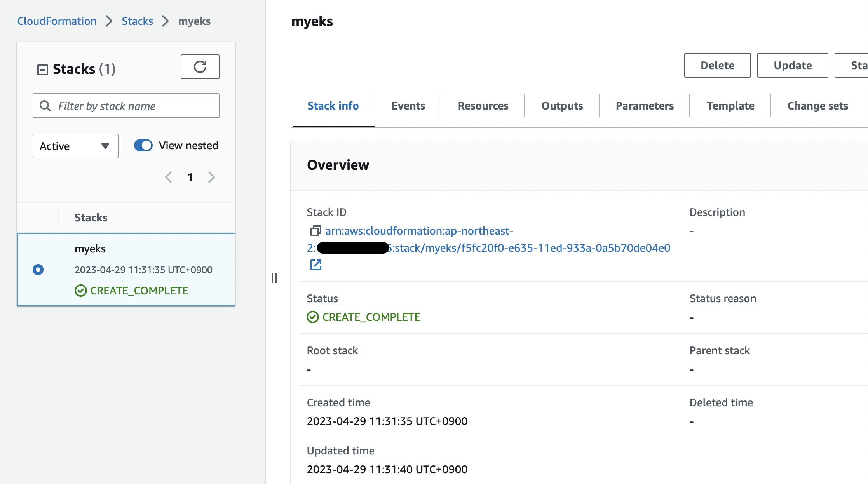
Task: Toggle the View nested switch
Action: 143,145
